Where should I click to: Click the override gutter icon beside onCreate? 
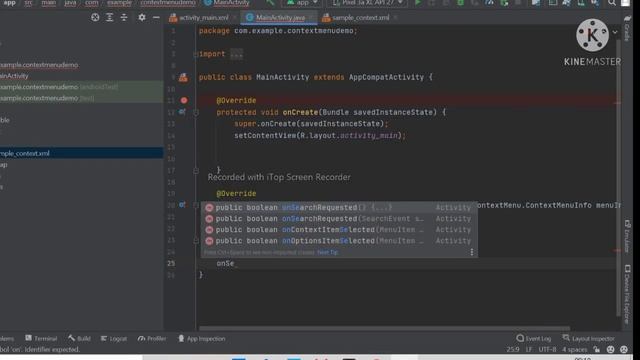click(182, 111)
